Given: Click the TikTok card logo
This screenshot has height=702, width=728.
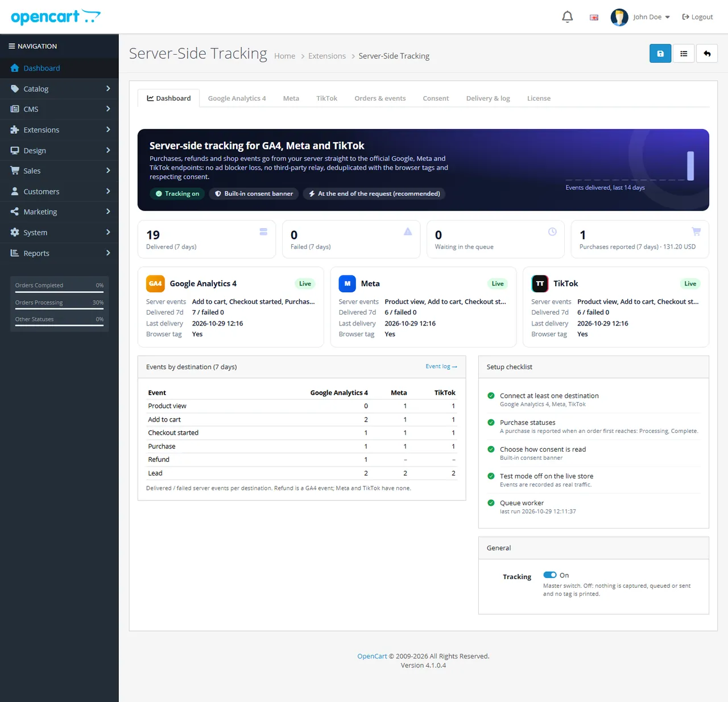Looking at the screenshot, I should [x=540, y=283].
